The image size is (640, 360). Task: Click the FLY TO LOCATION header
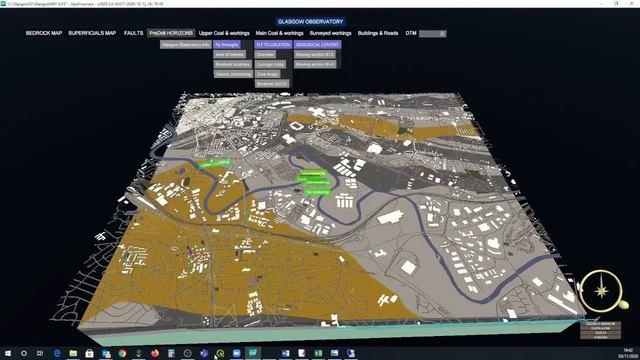coord(273,44)
